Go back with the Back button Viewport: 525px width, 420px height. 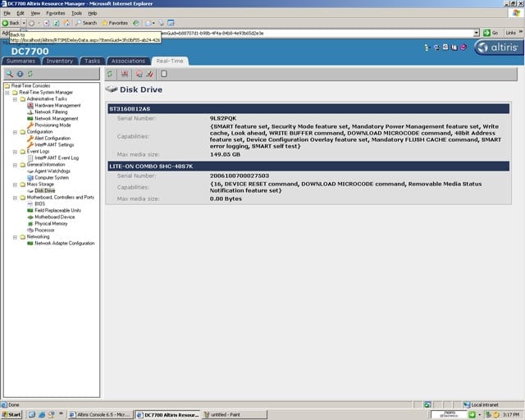[x=11, y=23]
